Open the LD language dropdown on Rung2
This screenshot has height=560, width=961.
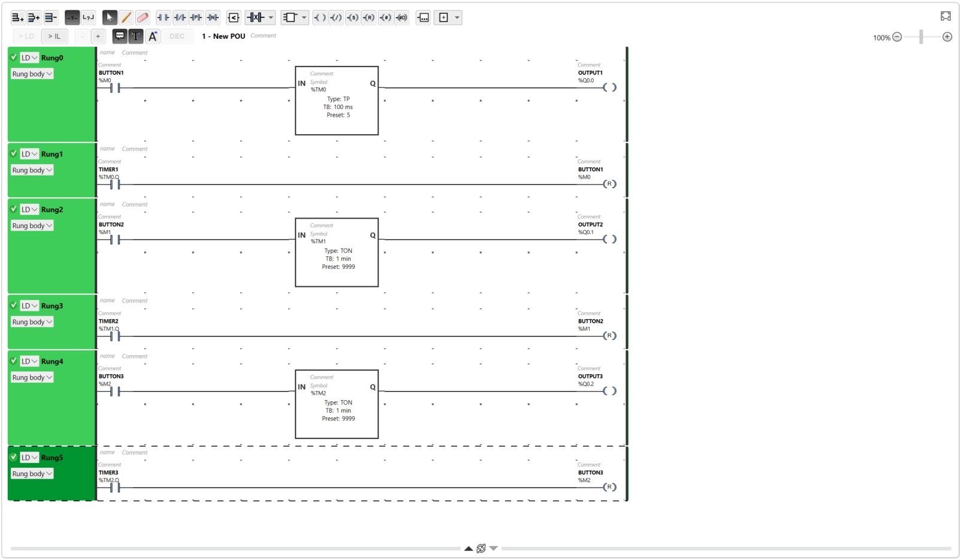[x=29, y=210]
